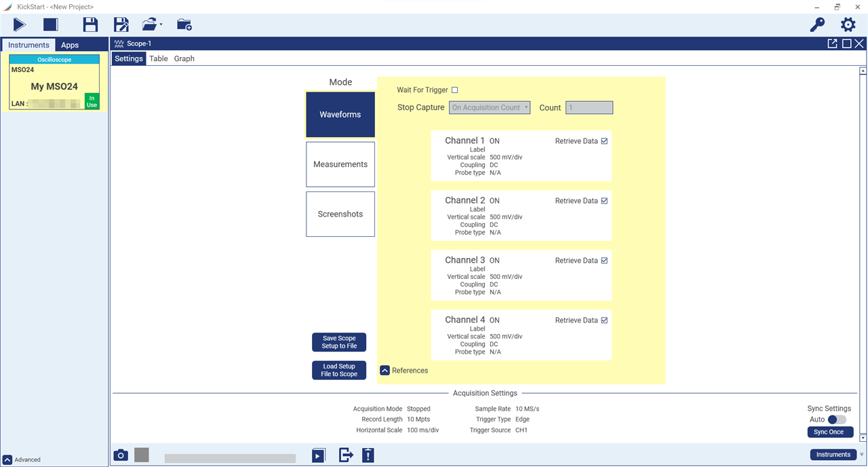Open the dropdown arrow beside the open-folder icon
Screen dimensions: 868x467
161,25
